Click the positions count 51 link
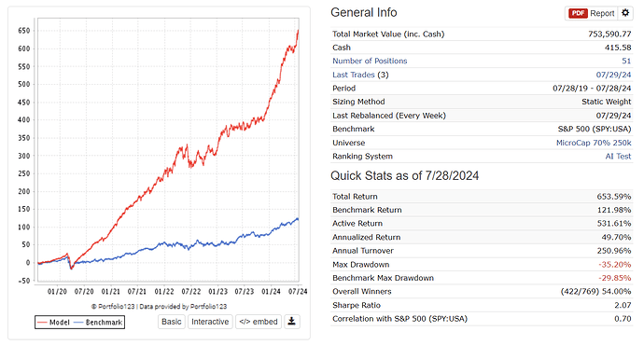 pos(626,62)
